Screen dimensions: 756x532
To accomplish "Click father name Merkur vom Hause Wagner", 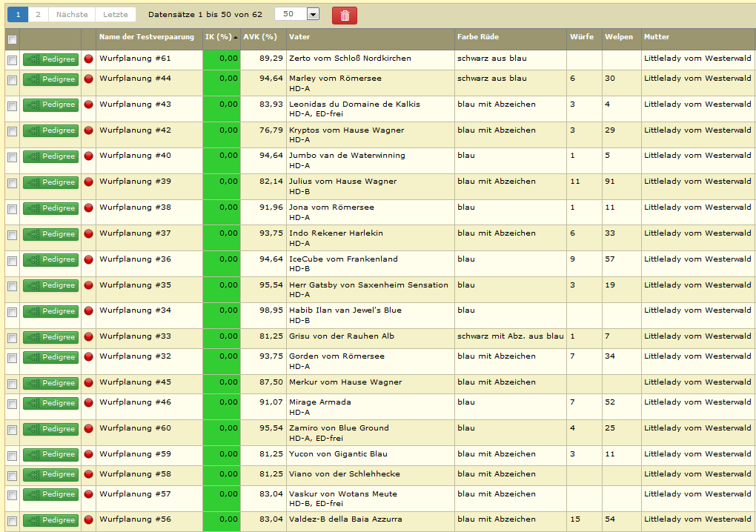I will pyautogui.click(x=345, y=382).
